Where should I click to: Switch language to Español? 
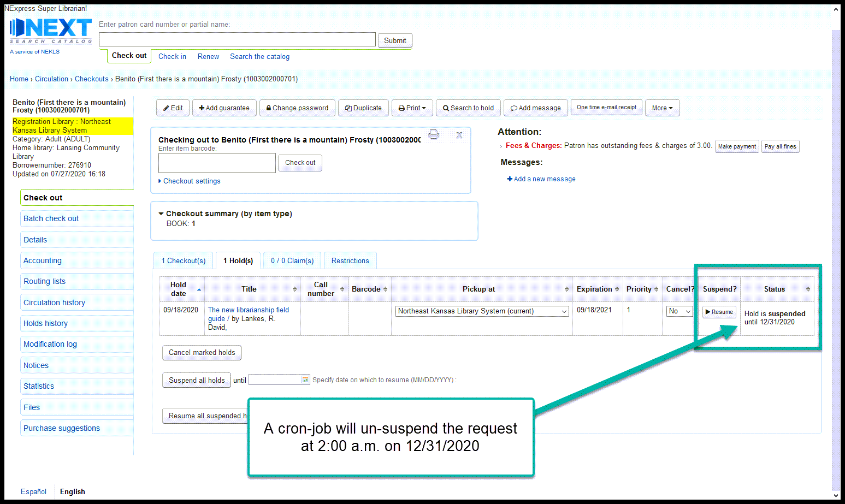33,491
